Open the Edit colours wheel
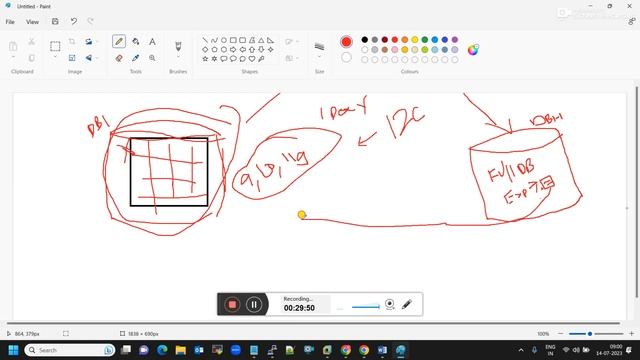Viewport: 640px width, 360px height. [473, 50]
